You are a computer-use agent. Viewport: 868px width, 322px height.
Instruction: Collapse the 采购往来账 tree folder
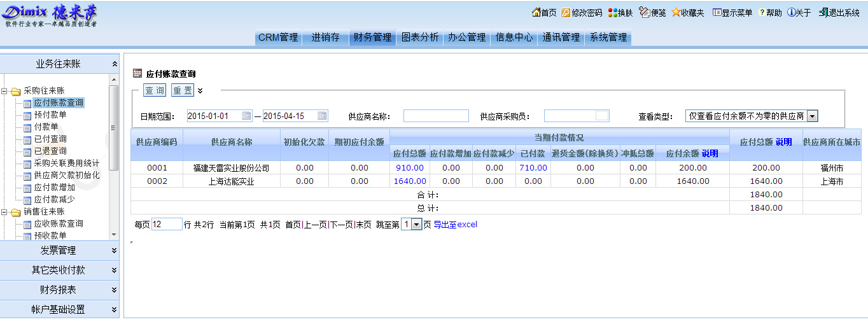5,91
